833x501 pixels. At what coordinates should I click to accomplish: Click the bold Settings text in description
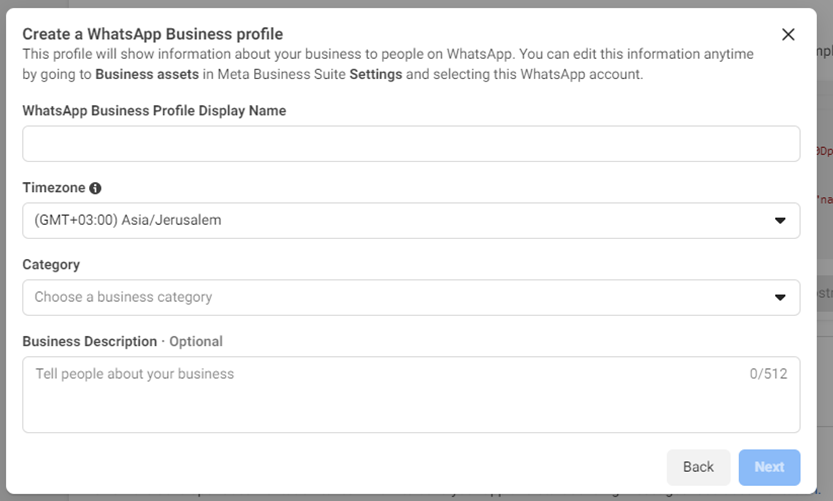click(376, 74)
